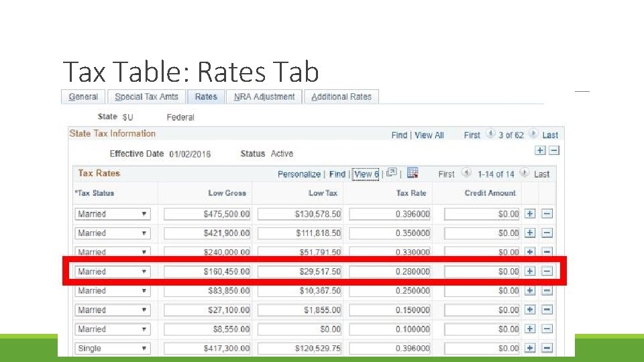644x362 pixels.
Task: Click previous rows arrow in Tax Rates
Action: (466, 173)
